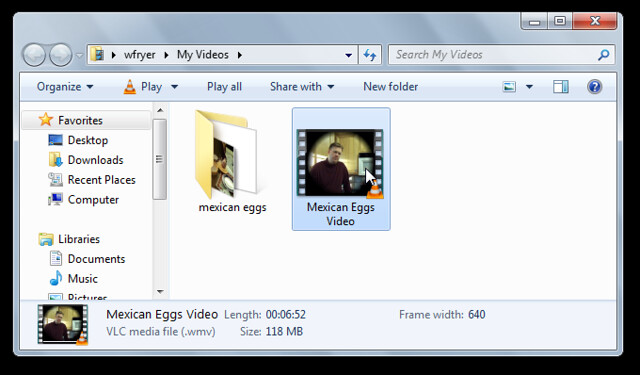The width and height of the screenshot is (640, 375).
Task: Select the mexican eggs folder
Action: pyautogui.click(x=232, y=162)
